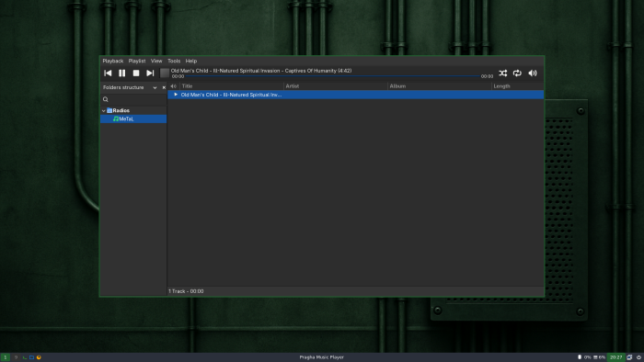Skip to the previous track
The width and height of the screenshot is (644, 362).
point(108,73)
